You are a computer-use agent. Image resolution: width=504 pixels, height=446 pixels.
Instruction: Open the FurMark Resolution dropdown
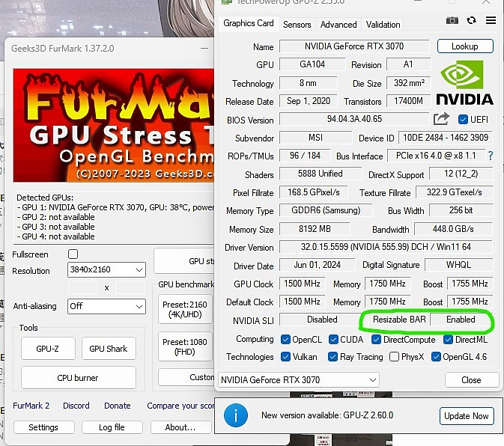click(106, 269)
